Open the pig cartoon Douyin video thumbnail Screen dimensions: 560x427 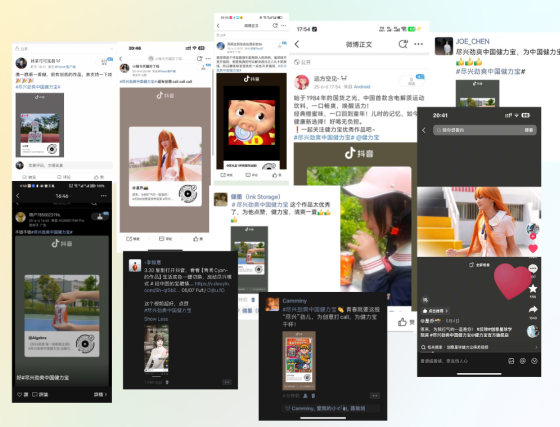pyautogui.click(x=251, y=121)
